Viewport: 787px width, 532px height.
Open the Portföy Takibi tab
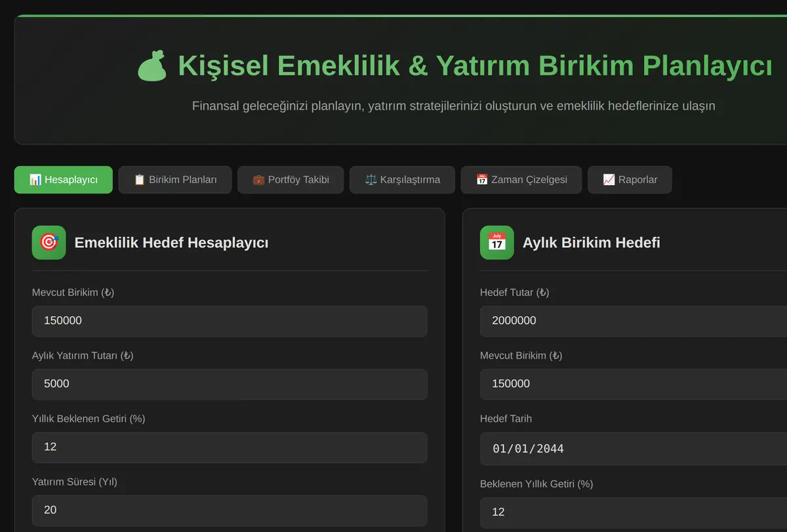pos(291,180)
